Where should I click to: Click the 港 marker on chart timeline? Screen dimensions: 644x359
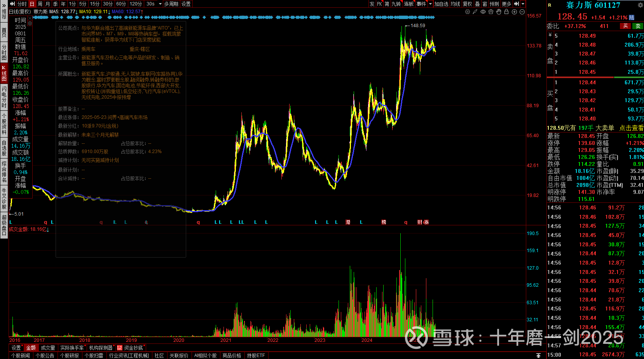click(x=348, y=222)
